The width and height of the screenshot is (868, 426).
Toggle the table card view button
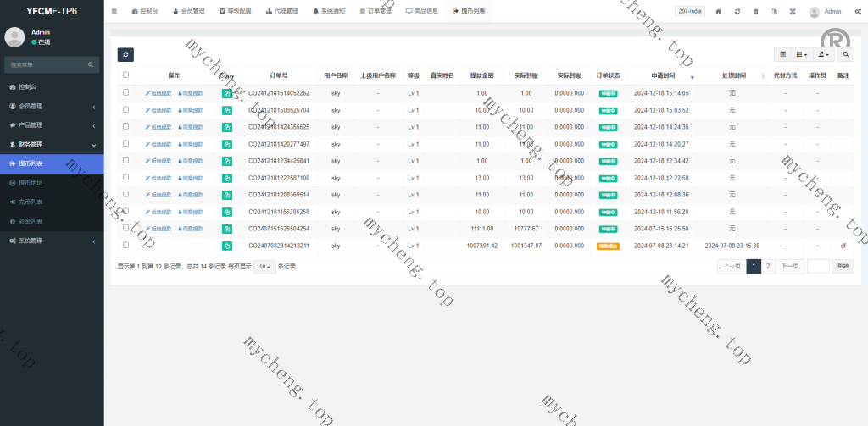[782, 54]
